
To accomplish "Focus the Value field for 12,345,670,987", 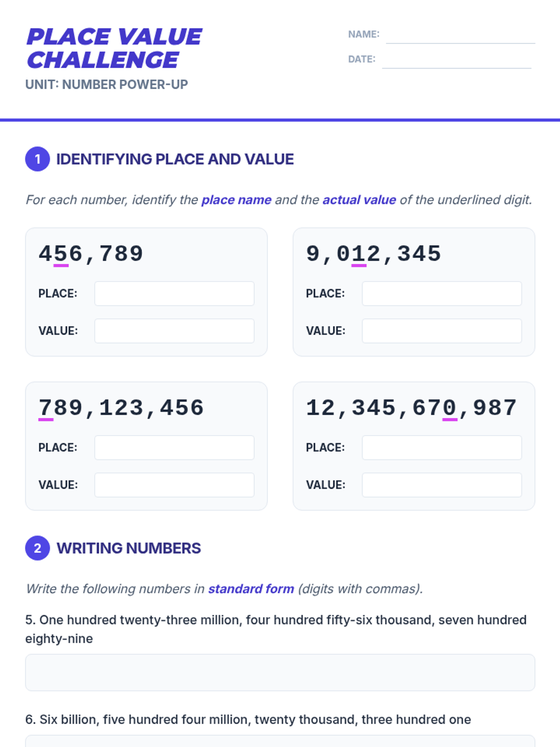I will [x=441, y=485].
